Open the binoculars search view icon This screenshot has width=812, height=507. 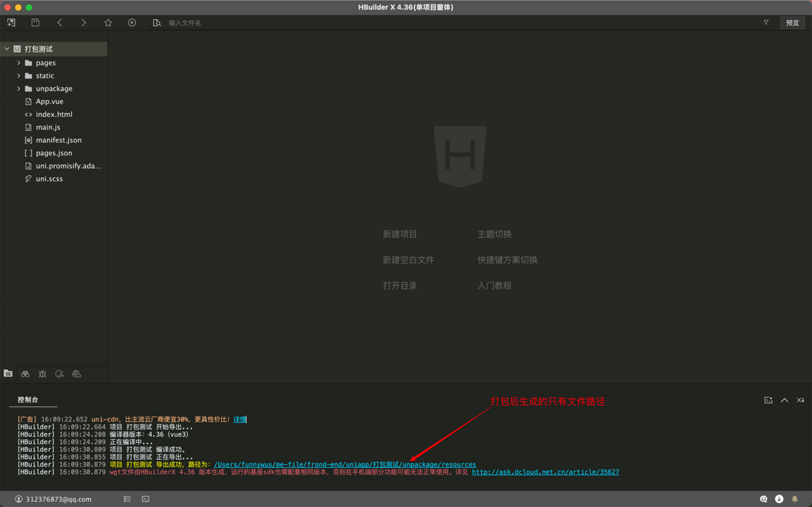point(25,373)
